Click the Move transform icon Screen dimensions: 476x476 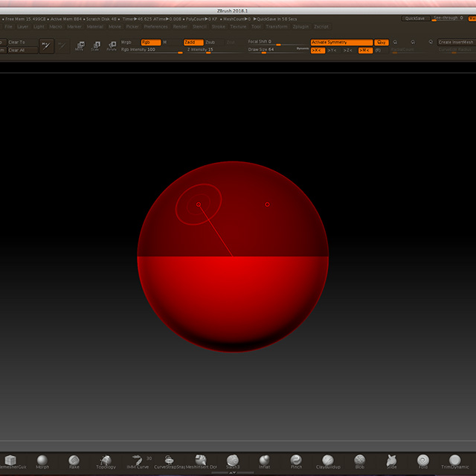click(x=80, y=46)
